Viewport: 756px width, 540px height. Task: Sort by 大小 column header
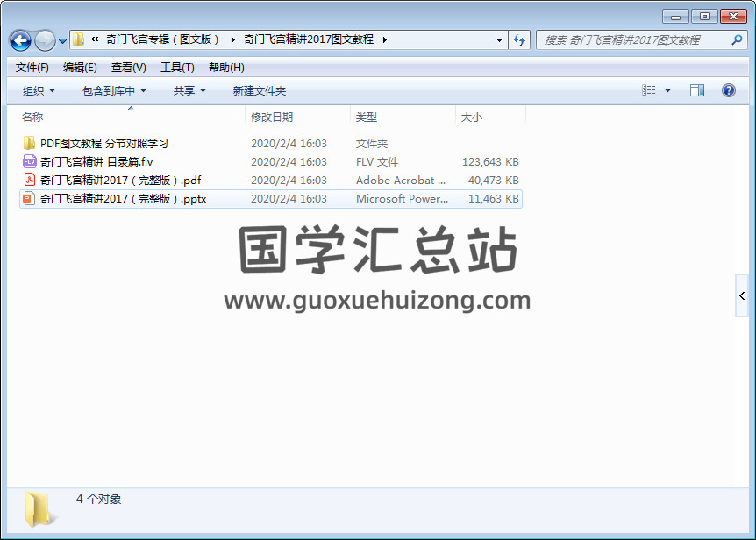pos(472,117)
